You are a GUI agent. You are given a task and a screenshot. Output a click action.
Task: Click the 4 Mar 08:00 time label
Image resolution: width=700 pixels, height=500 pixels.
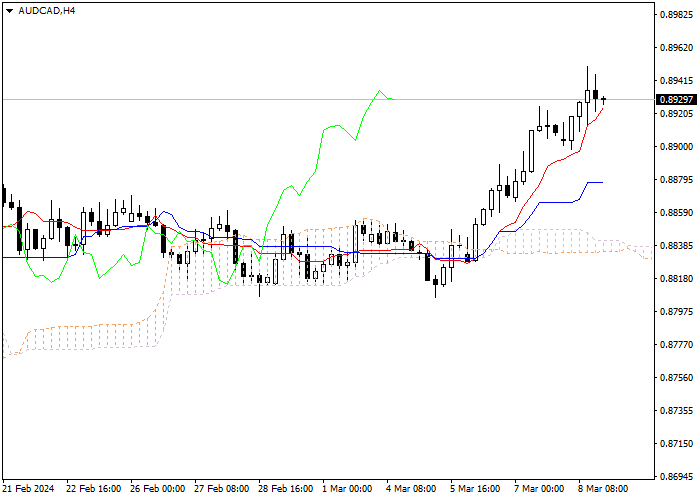click(x=411, y=489)
